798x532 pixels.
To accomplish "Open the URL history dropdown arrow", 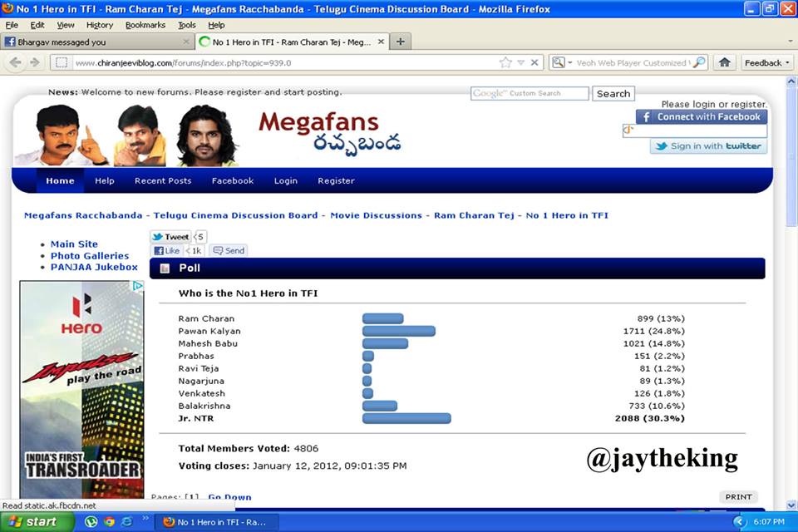I will tap(520, 62).
